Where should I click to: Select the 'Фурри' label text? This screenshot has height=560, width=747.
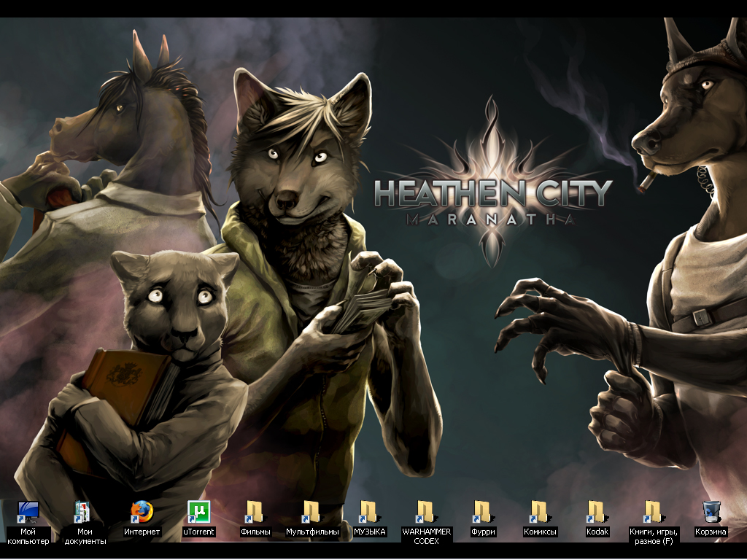coord(483,532)
